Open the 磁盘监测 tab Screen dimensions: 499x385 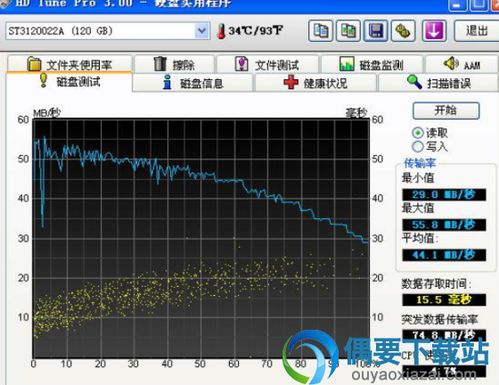point(372,64)
